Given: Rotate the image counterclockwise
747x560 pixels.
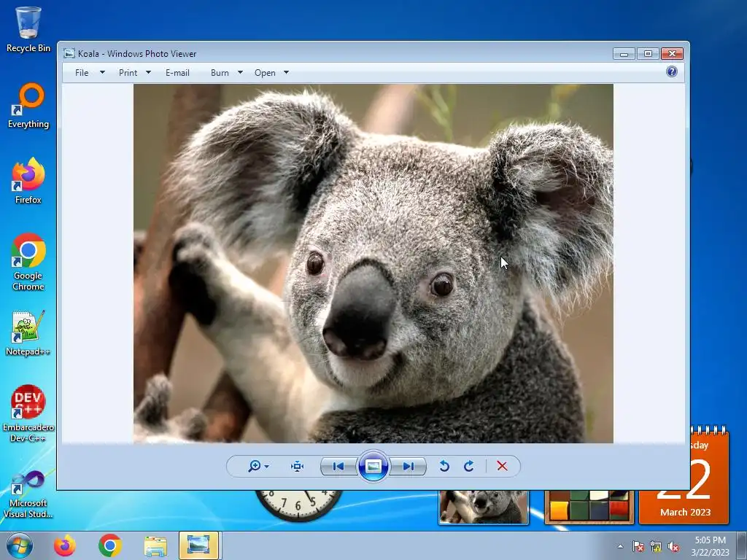Looking at the screenshot, I should (444, 467).
